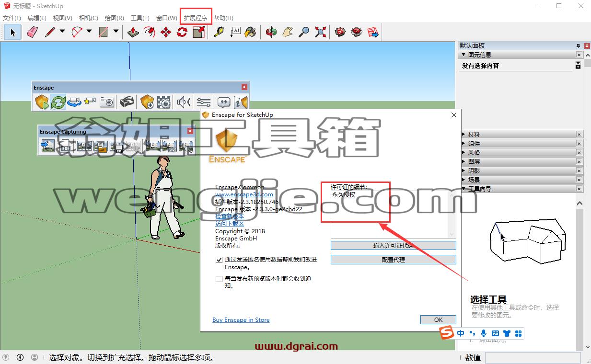Expand the 阴影 panel

coord(464,171)
